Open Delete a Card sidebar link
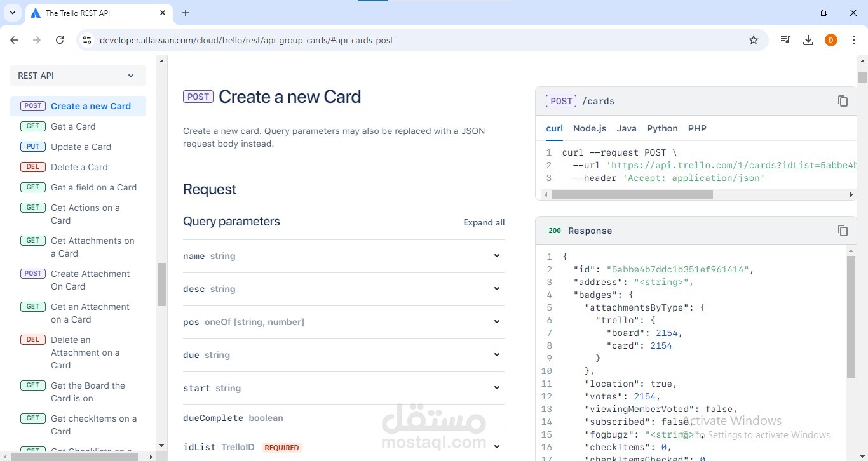The image size is (868, 461). pyautogui.click(x=79, y=167)
